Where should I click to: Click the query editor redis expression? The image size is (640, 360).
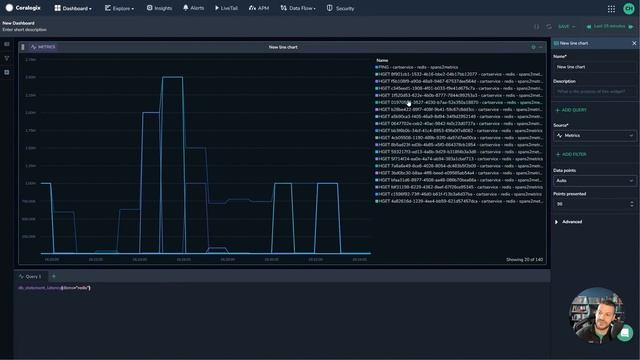[54, 288]
